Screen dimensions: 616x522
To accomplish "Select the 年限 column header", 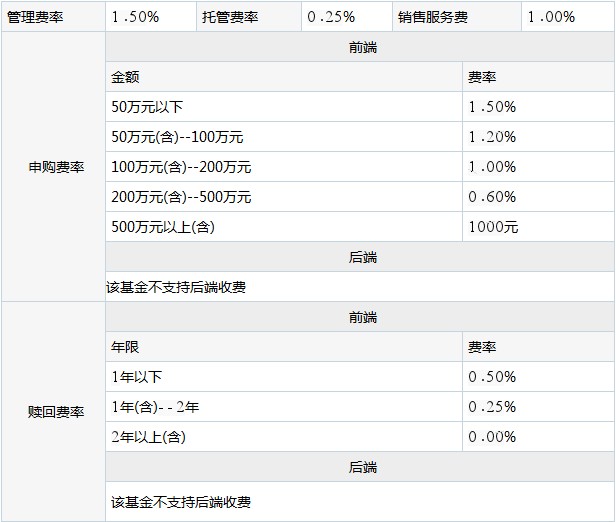I will click(126, 347).
